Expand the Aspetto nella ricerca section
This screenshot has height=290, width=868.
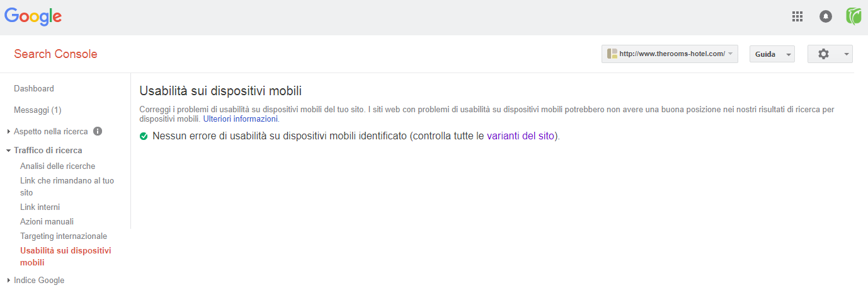50,132
